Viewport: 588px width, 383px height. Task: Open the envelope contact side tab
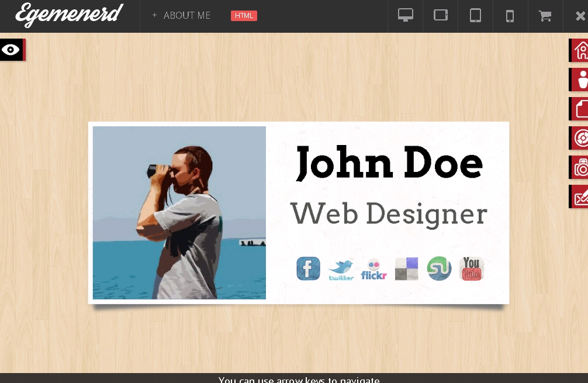click(580, 196)
